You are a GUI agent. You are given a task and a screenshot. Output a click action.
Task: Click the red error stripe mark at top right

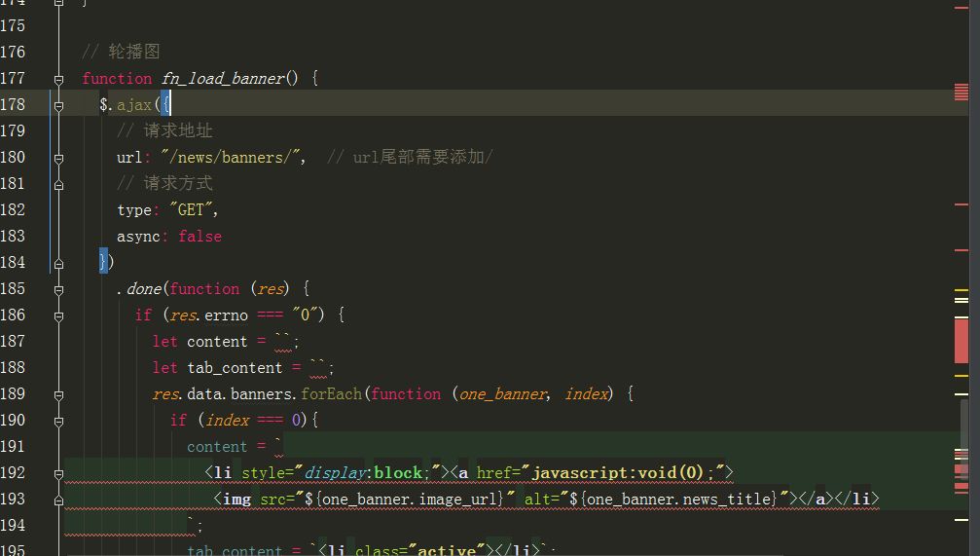pyautogui.click(x=962, y=8)
